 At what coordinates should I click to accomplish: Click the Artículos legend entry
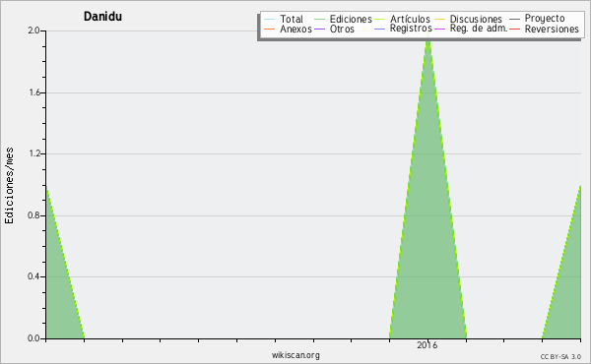pos(402,19)
